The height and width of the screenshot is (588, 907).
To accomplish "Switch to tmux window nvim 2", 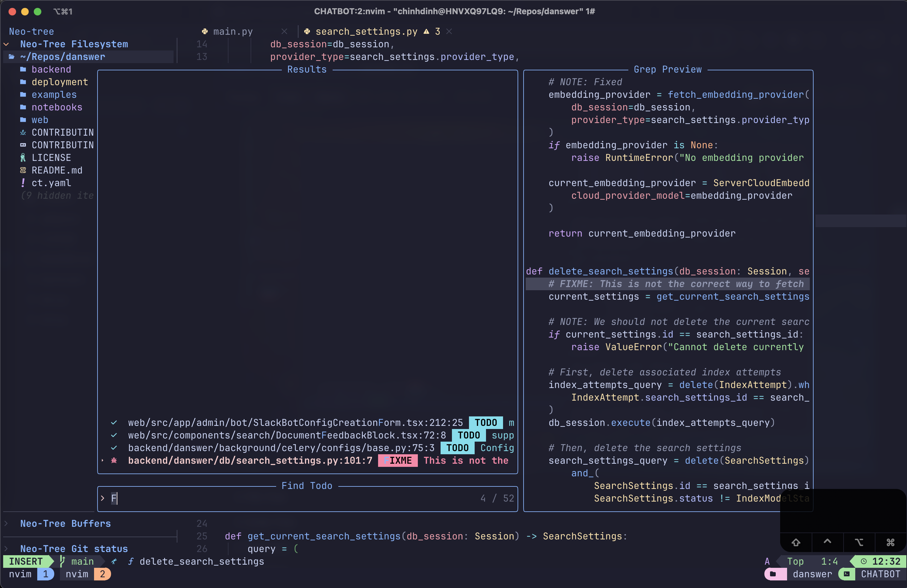I will (85, 574).
